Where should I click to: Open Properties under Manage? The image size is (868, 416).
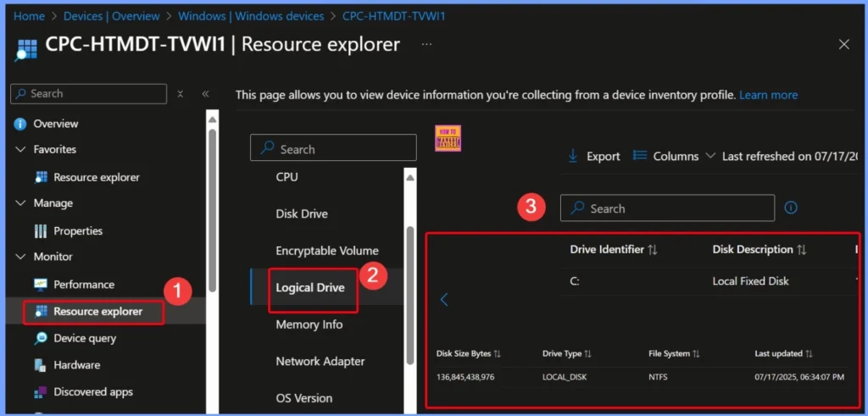[78, 230]
